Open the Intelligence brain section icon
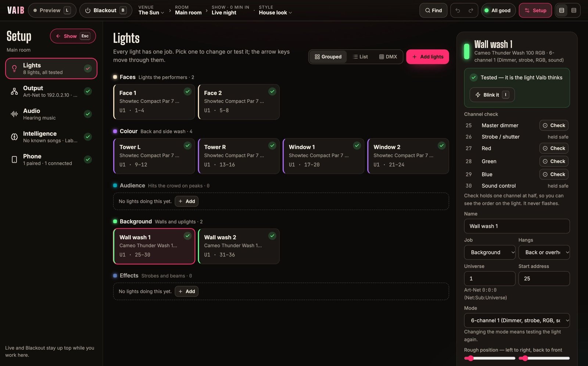The image size is (588, 366). [x=14, y=137]
